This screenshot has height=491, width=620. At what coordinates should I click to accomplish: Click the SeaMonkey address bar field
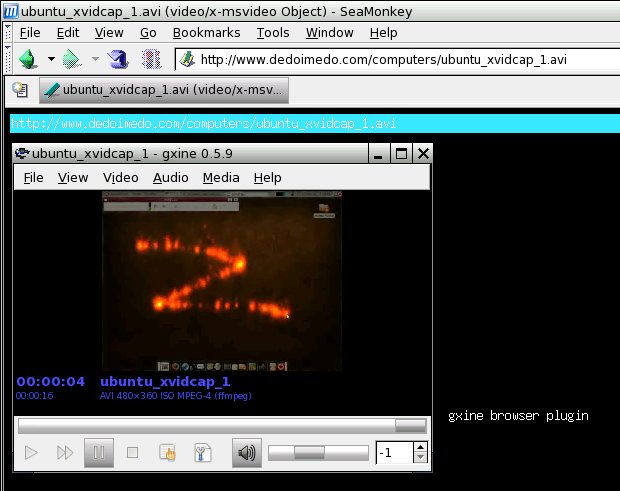397,60
